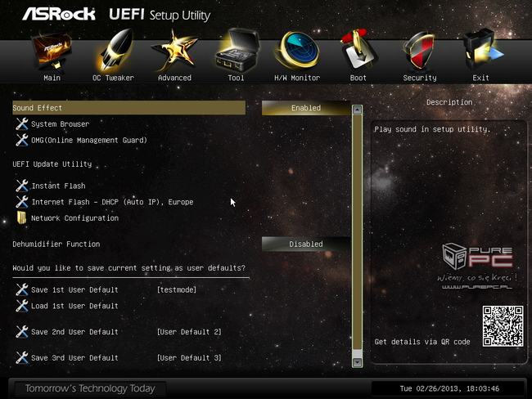Switch to the OC Tweaker tab label
This screenshot has width=532, height=399.
(113, 78)
